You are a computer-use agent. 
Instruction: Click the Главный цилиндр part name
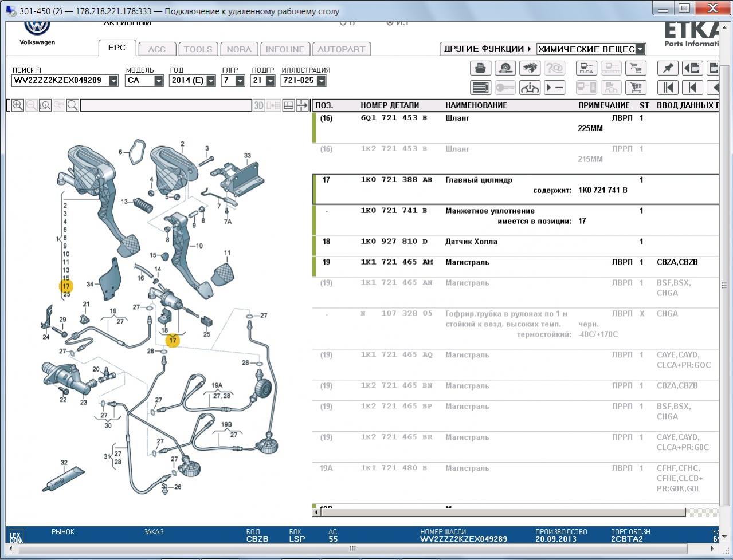click(x=479, y=180)
